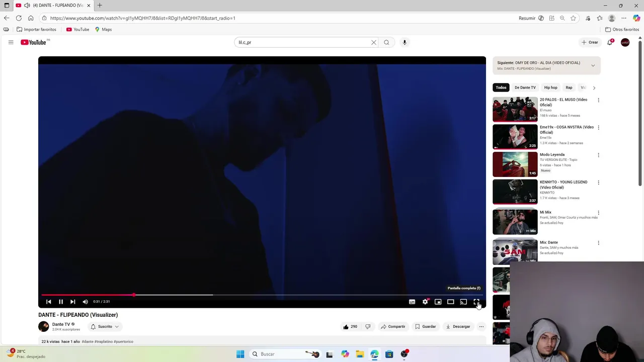This screenshot has height=362, width=644.
Task: Open 20 PALOS - EL MUSO video thumbnail
Action: point(515,109)
